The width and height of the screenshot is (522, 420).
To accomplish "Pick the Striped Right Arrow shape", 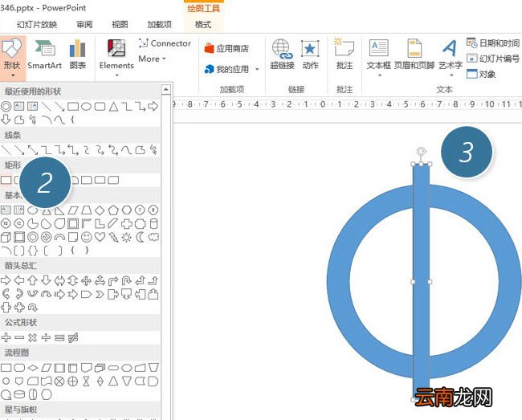I will [x=59, y=294].
